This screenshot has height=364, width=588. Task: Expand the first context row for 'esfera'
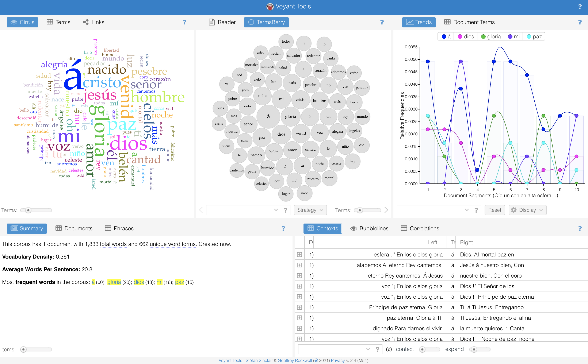click(x=299, y=255)
